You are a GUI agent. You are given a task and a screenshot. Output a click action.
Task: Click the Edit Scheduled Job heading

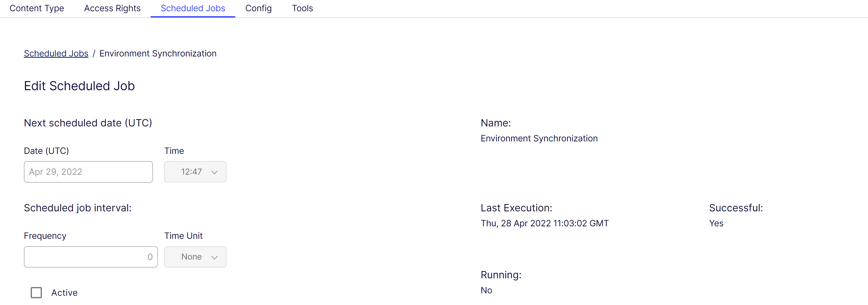click(79, 86)
